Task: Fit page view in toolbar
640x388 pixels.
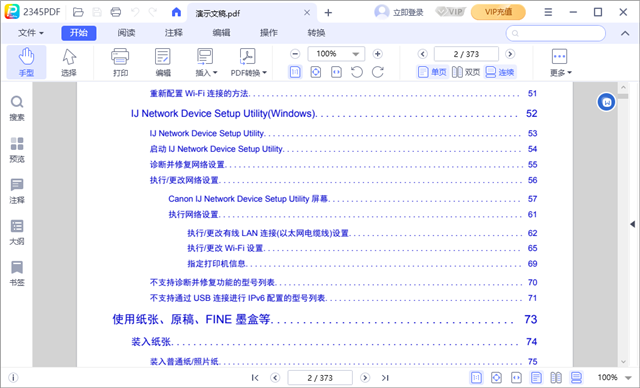Action: (x=316, y=72)
